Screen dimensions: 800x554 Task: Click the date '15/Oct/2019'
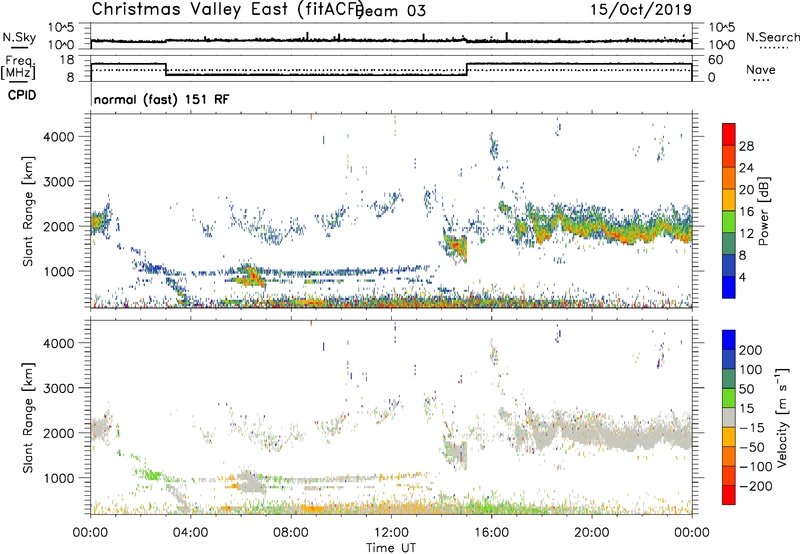tap(641, 10)
